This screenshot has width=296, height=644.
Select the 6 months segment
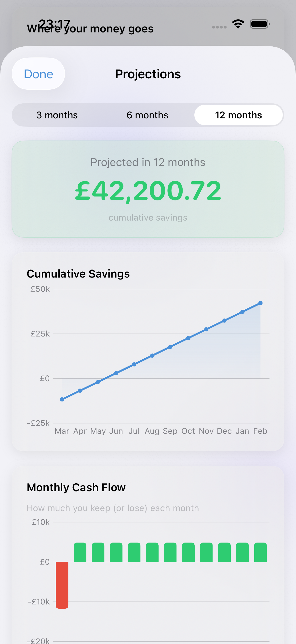coord(147,115)
